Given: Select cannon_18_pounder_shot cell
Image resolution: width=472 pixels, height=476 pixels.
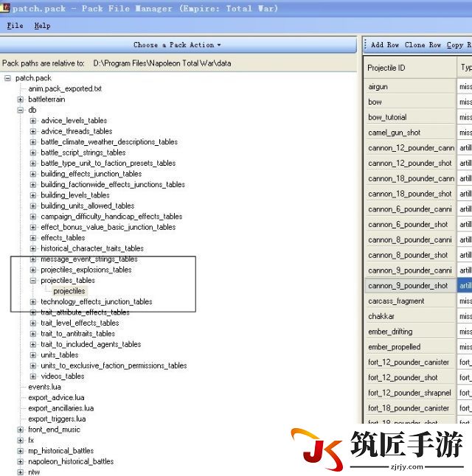Looking at the screenshot, I should click(410, 194).
